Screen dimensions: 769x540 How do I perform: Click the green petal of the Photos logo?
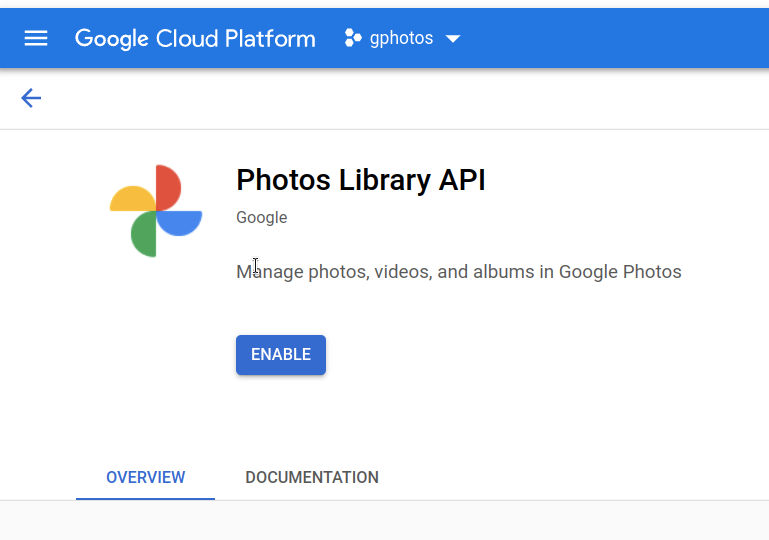point(144,235)
